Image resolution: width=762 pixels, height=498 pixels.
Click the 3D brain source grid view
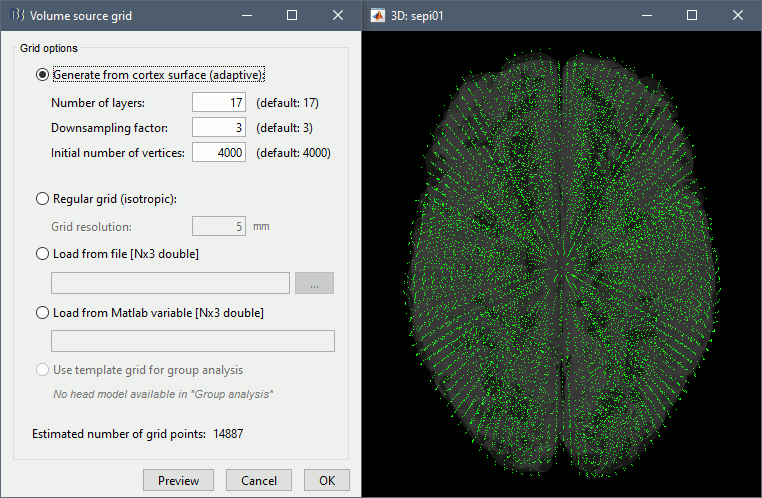(x=561, y=264)
